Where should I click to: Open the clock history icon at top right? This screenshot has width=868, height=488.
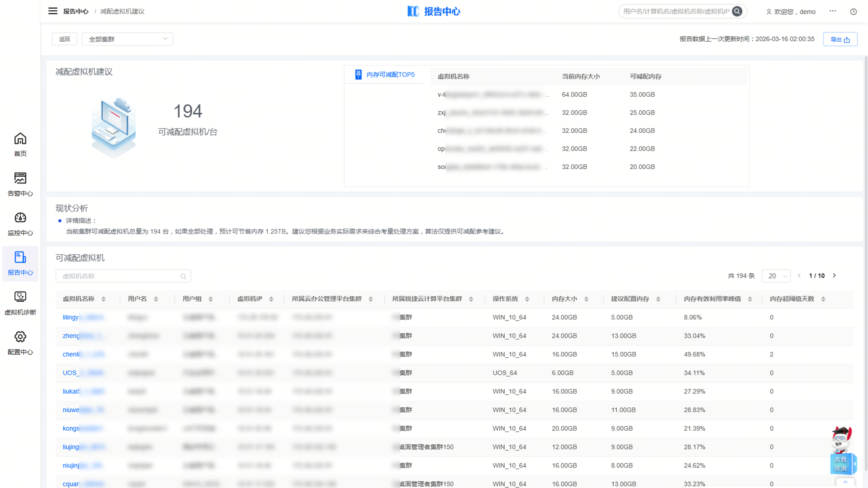coord(853,12)
